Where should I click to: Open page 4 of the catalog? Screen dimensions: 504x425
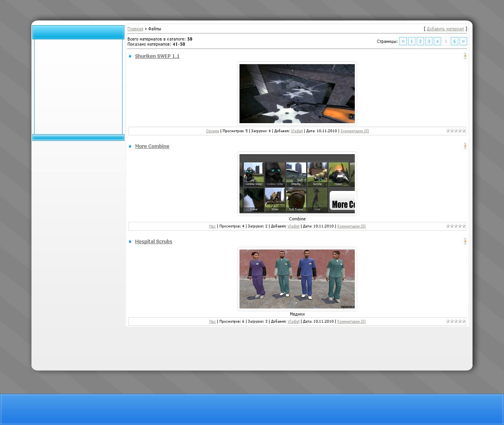click(x=437, y=41)
